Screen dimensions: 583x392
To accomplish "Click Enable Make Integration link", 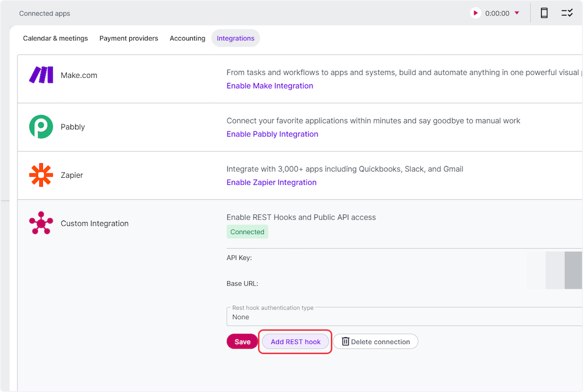I will (270, 85).
